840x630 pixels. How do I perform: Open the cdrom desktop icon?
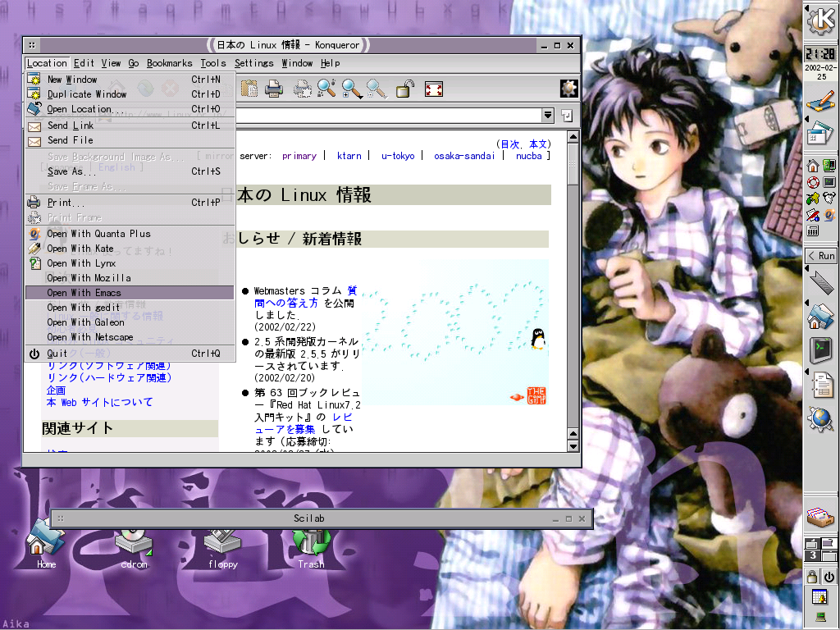tap(134, 546)
